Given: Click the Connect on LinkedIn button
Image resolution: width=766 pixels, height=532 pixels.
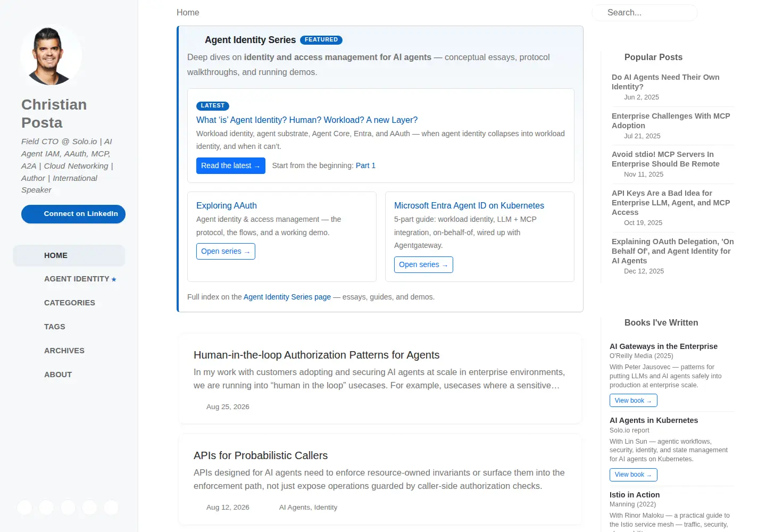Looking at the screenshot, I should pyautogui.click(x=73, y=214).
